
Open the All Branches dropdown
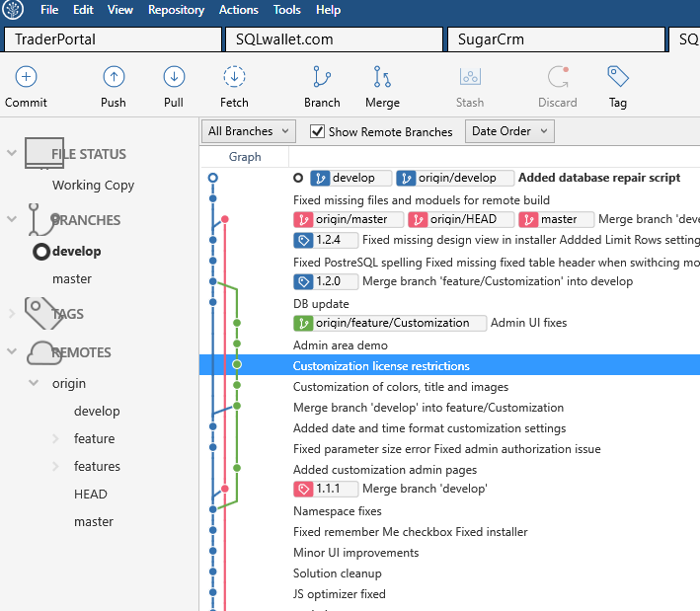click(248, 131)
